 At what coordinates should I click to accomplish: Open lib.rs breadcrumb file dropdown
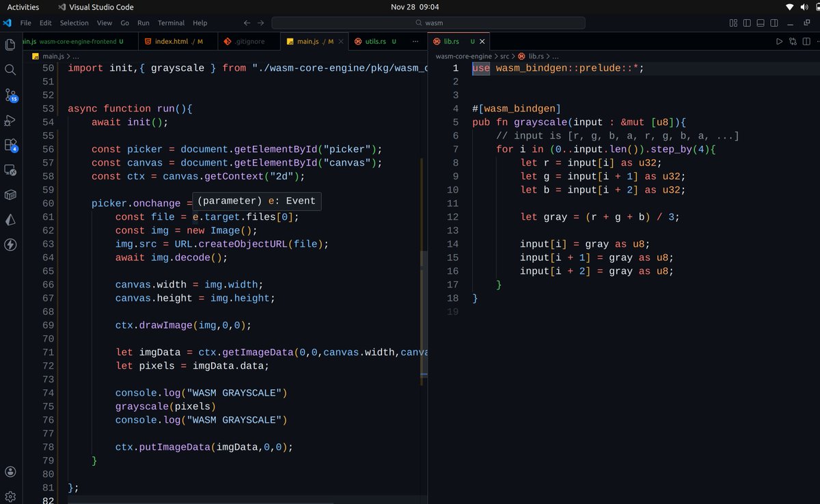pos(536,56)
